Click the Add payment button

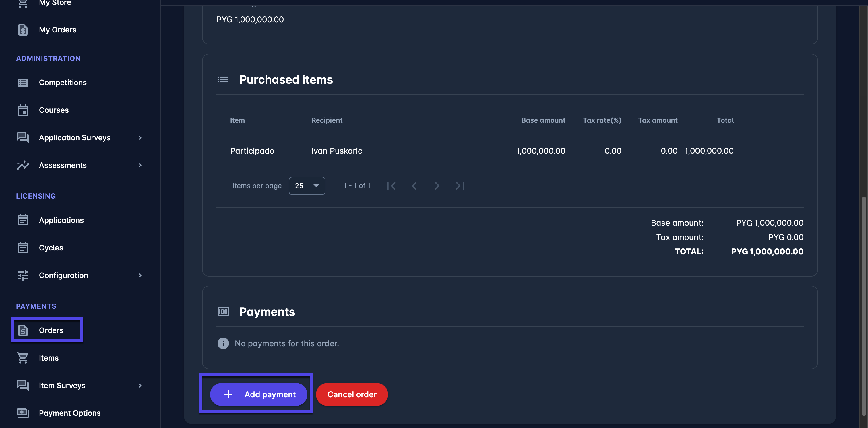258,394
